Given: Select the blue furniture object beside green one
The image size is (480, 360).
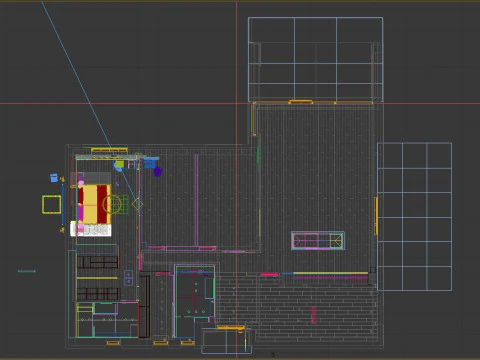Looking at the screenshot, I should 150,163.
